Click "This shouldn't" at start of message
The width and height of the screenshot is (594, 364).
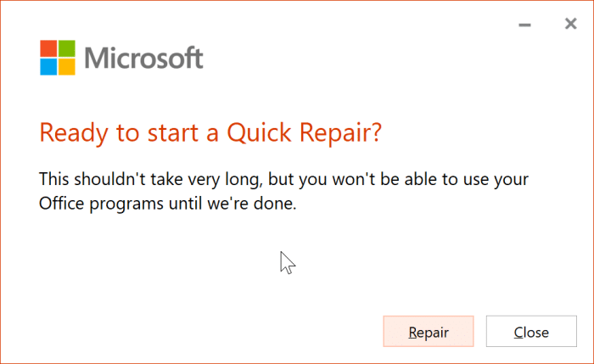click(x=91, y=180)
